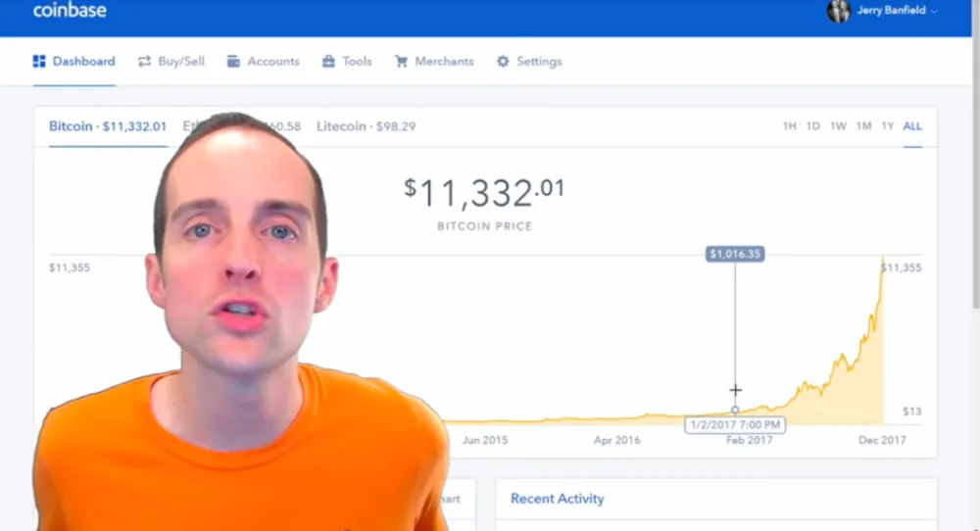Click the Buy/Sell arrows icon
Screen dimensions: 980x531
coord(144,61)
